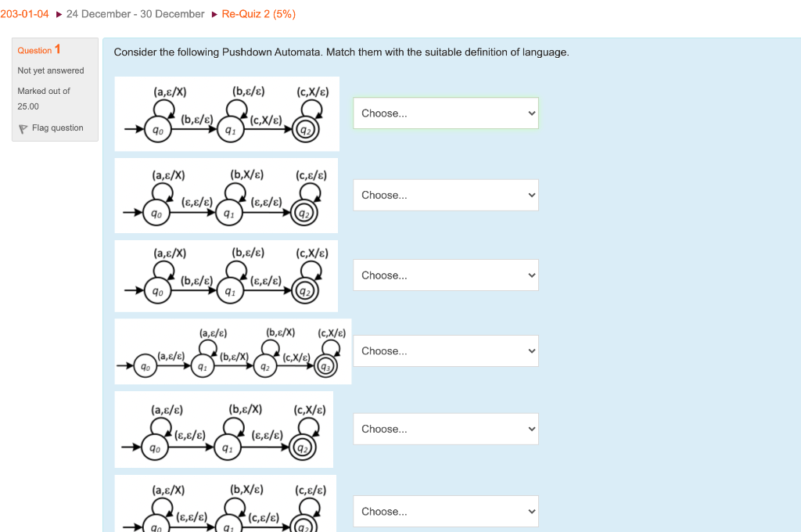
Task: Open the Re-Quiz 2 (5%) breadcrumb link
Action: [x=258, y=14]
